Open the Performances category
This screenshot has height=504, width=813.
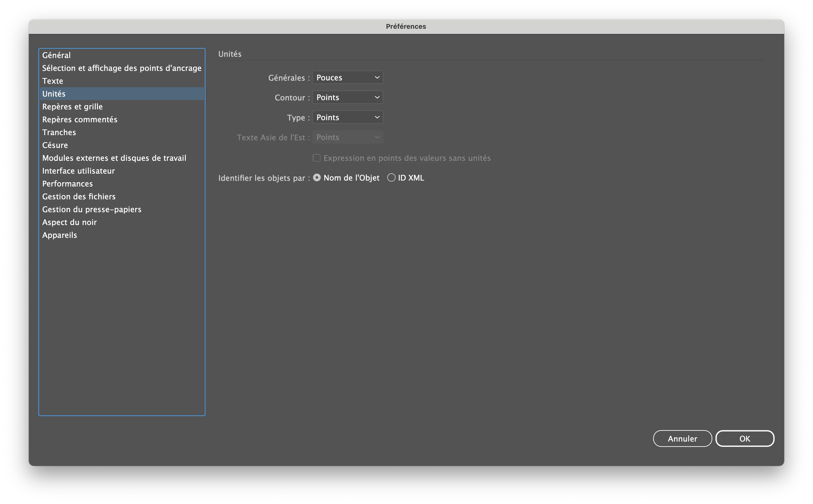click(67, 184)
